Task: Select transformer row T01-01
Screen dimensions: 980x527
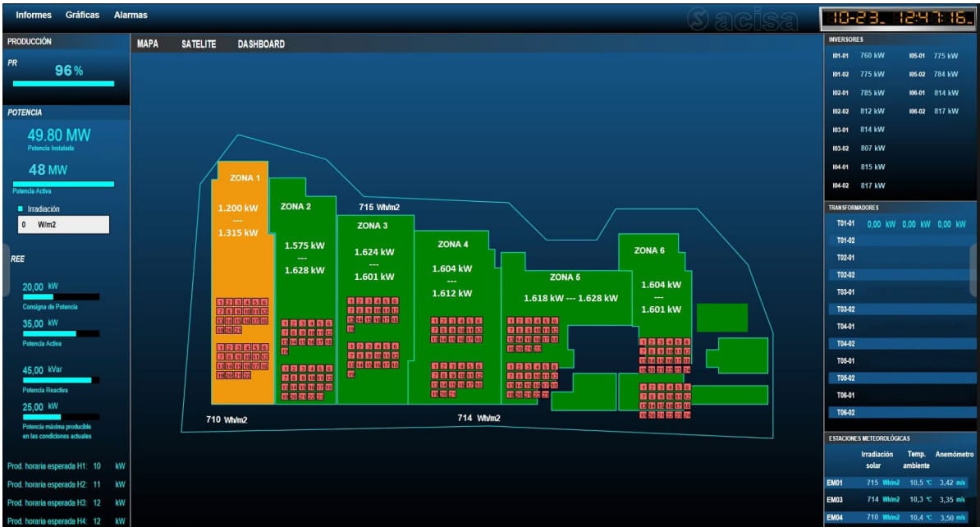Action: pos(900,223)
